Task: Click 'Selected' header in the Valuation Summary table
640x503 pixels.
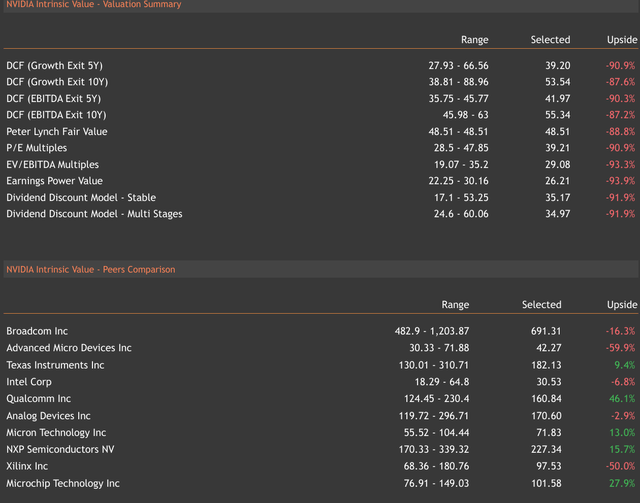Action: 550,40
